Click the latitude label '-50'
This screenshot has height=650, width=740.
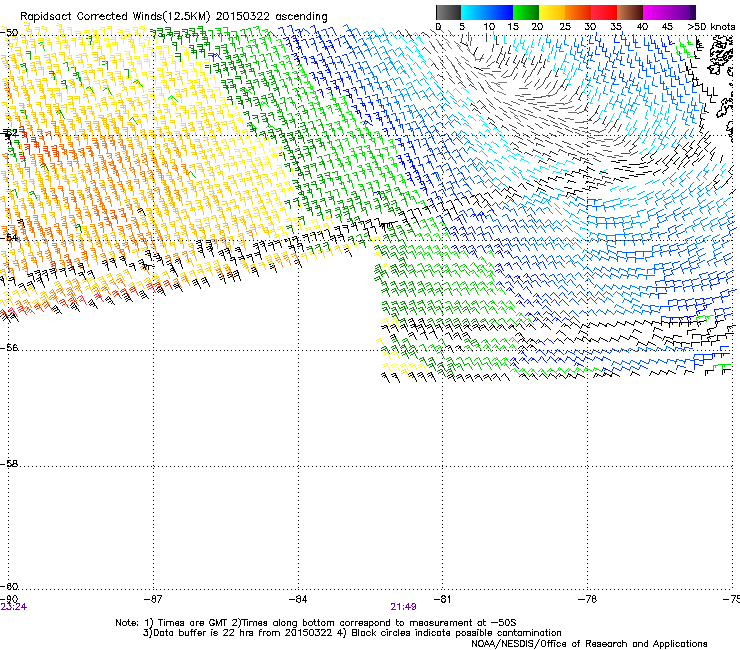click(9, 33)
